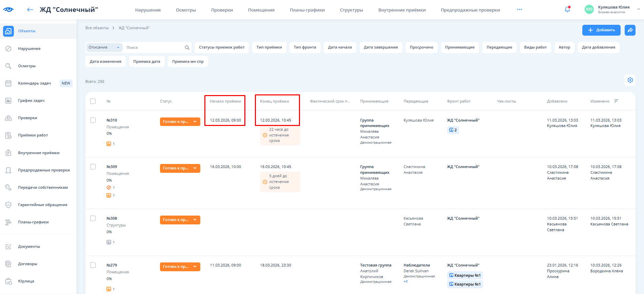The width and height of the screenshot is (644, 294).
Task: Click the search magnifier icon
Action: tap(187, 48)
